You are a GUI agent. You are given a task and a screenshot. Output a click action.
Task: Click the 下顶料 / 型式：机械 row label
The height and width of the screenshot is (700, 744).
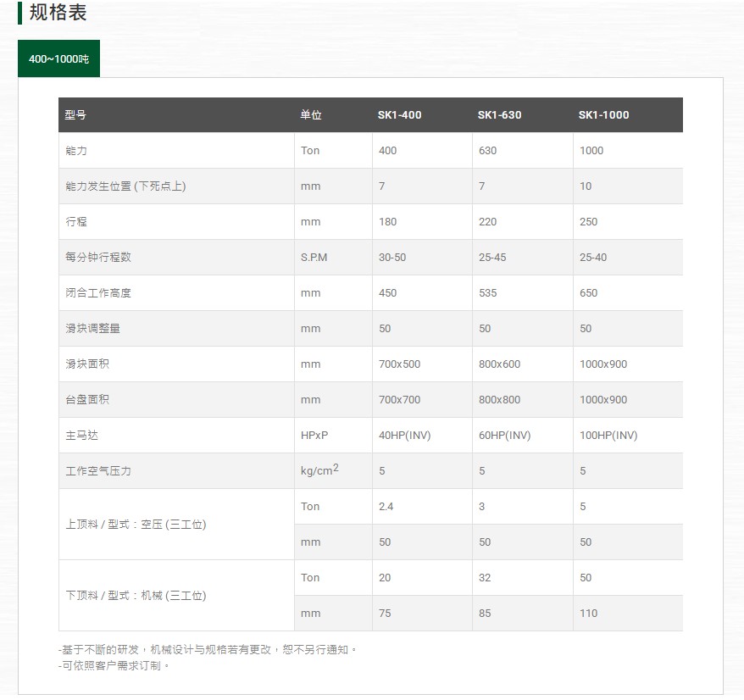point(136,596)
